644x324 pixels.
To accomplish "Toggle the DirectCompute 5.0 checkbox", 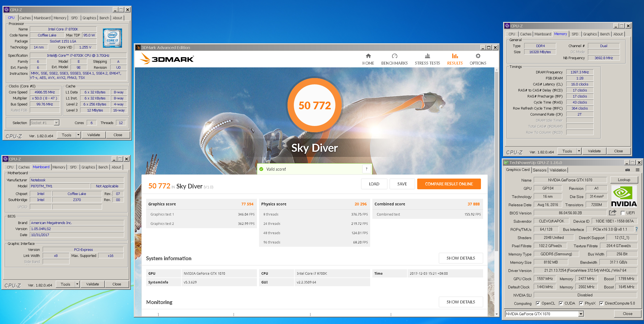I will [601, 303].
